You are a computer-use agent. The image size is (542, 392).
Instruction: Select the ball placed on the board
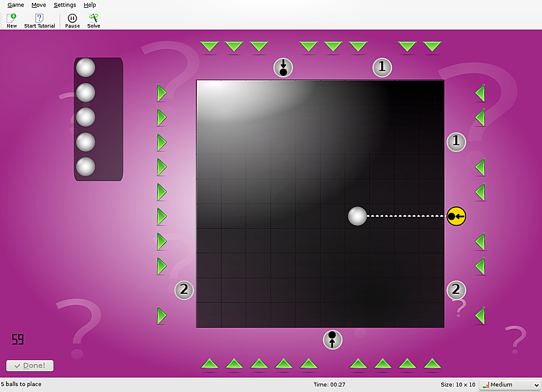pyautogui.click(x=357, y=216)
